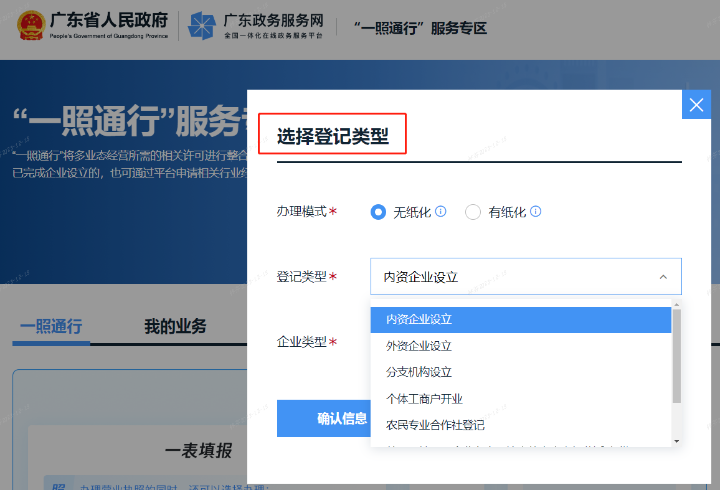Close the 选择登记类型 dialog with the X
The height and width of the screenshot is (490, 720).
point(695,105)
